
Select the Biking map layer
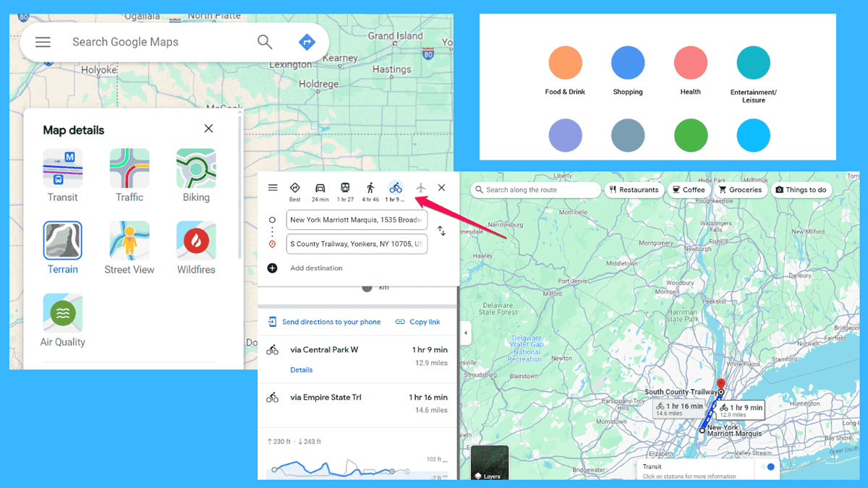pos(196,176)
